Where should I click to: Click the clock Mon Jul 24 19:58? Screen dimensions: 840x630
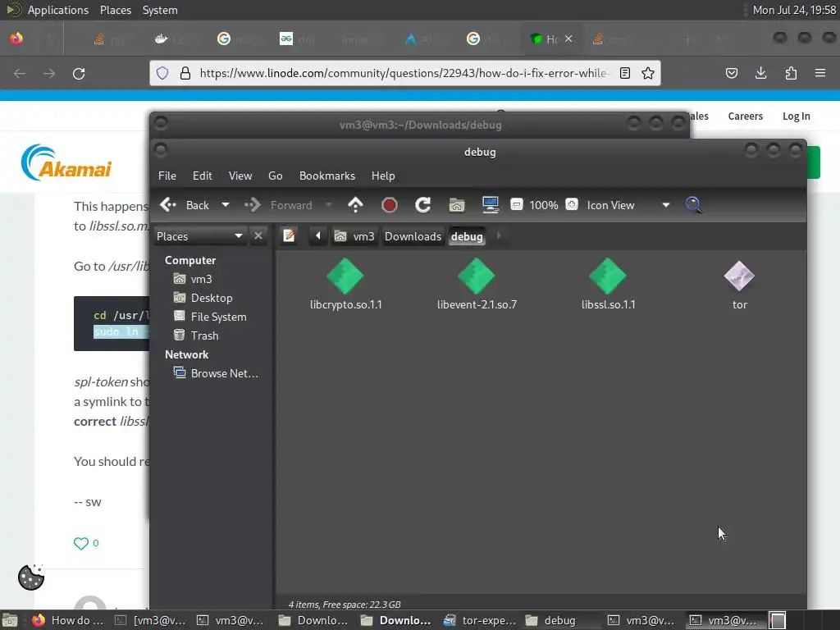point(794,10)
